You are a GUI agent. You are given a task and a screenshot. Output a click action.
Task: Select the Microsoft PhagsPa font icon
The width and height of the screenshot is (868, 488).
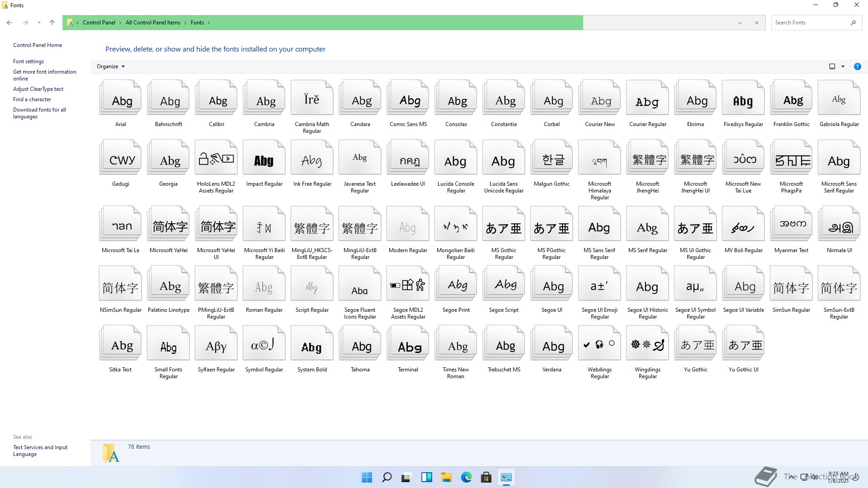[791, 158]
